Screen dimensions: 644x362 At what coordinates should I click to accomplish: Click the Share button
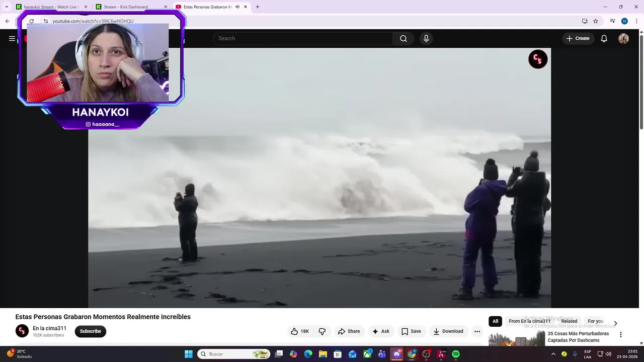click(x=349, y=331)
